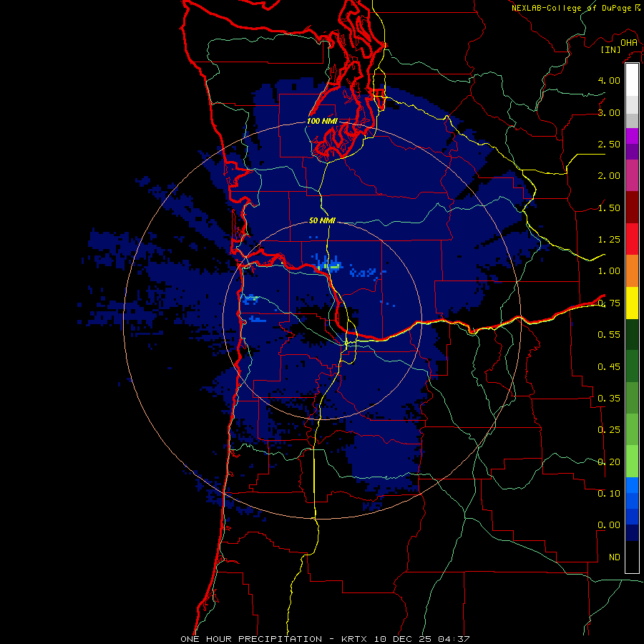Viewport: 644px width, 644px height.
Task: Click the "2.00" legend value
Action: point(609,176)
